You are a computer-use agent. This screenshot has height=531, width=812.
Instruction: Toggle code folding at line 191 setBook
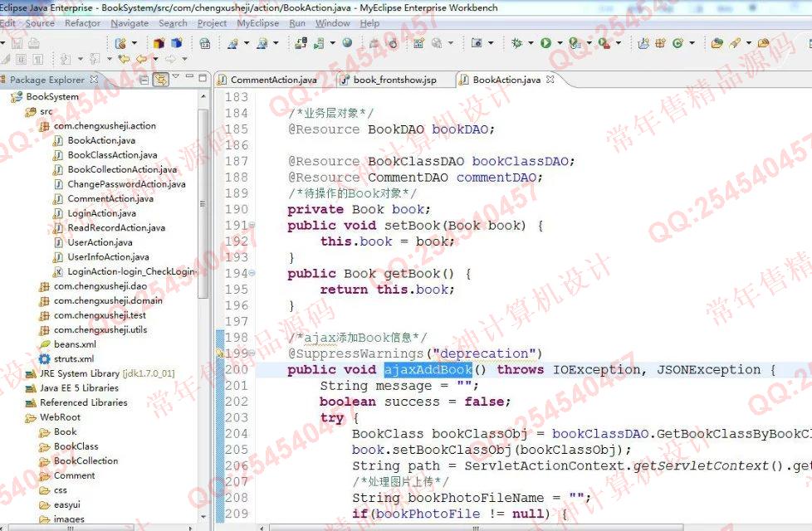pyautogui.click(x=252, y=226)
